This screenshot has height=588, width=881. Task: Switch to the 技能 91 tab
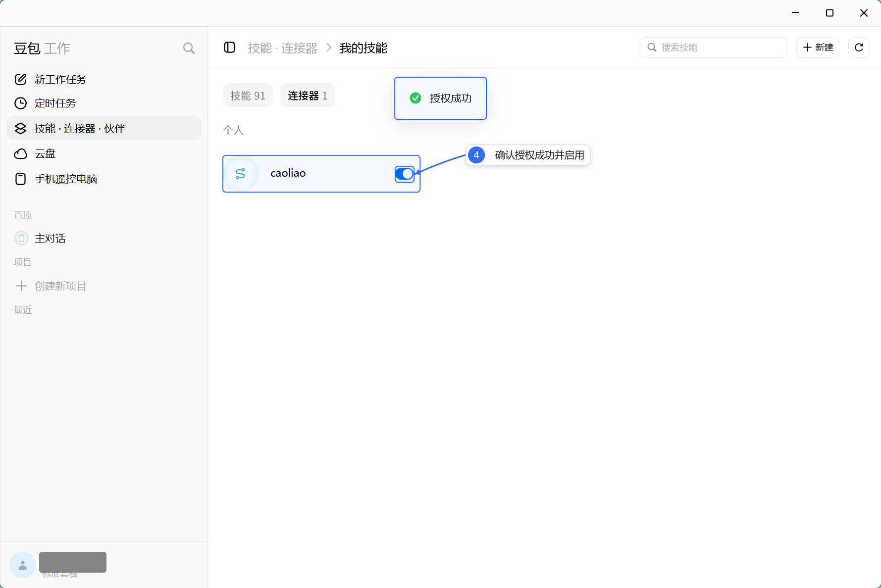248,95
